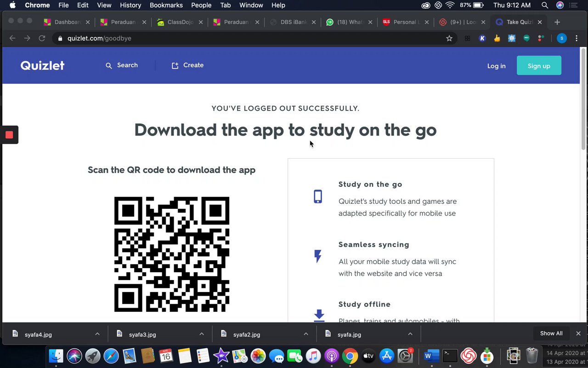The height and width of the screenshot is (368, 588).
Task: Switch to the (9+) Loom tab
Action: (x=462, y=22)
